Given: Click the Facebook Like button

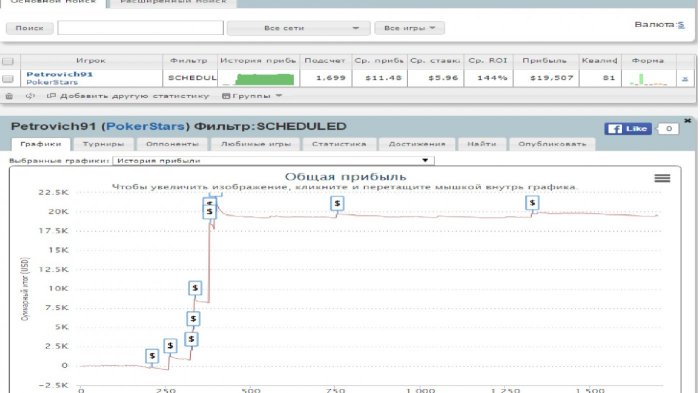Looking at the screenshot, I should click(628, 129).
